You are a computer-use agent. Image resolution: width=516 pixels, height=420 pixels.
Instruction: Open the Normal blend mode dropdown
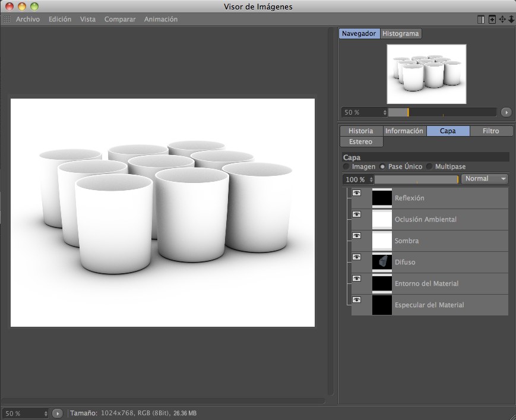coord(485,179)
